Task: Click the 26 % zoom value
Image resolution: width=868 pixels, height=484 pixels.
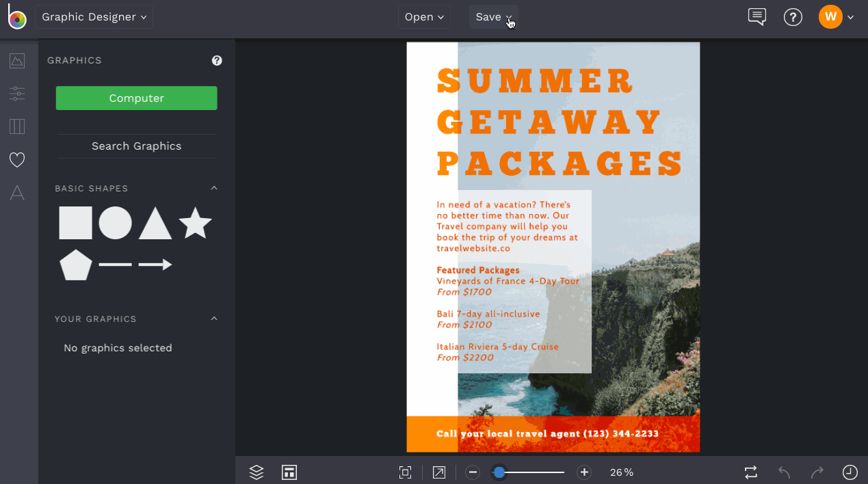Action: 622,472
